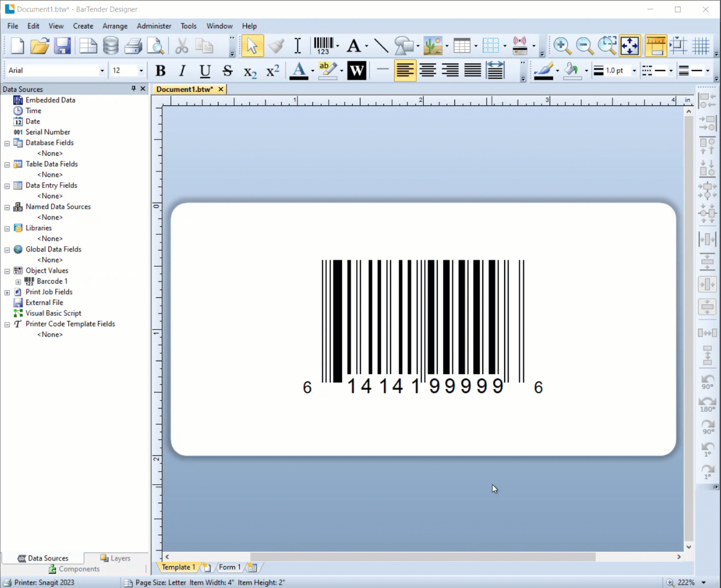Open the Tools menu

(188, 26)
